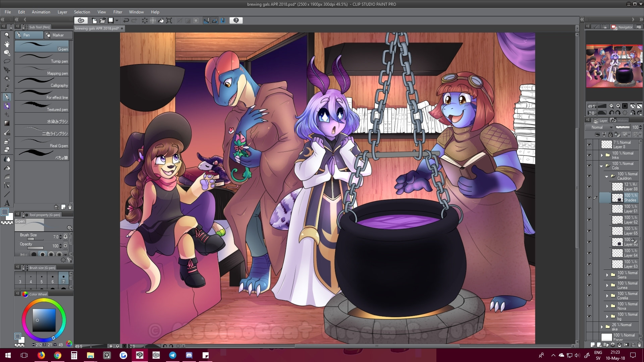Open the Normal blend mode dropdown
Viewport: 644px width, 362px height.
tap(599, 127)
